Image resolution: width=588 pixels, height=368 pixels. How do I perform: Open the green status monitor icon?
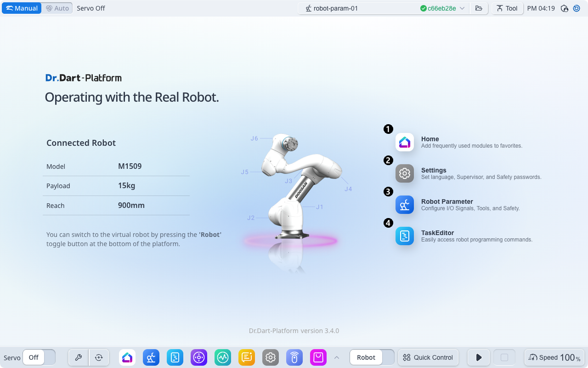(223, 357)
